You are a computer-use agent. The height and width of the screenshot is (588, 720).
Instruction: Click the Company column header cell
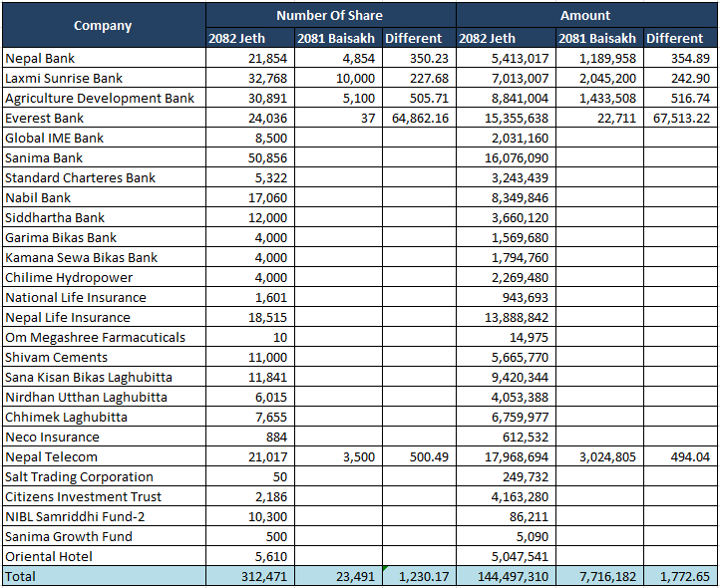[x=103, y=26]
